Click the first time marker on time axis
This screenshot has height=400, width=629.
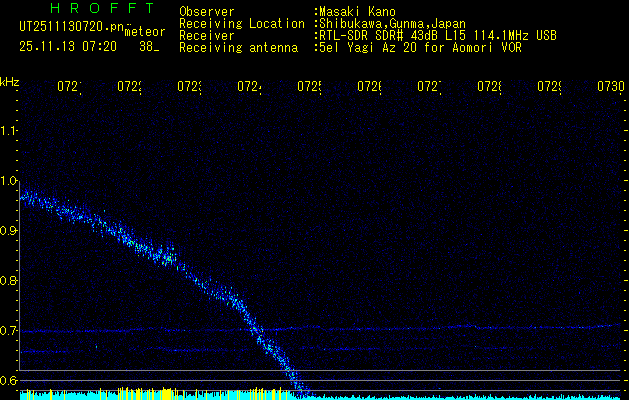pyautogui.click(x=69, y=87)
